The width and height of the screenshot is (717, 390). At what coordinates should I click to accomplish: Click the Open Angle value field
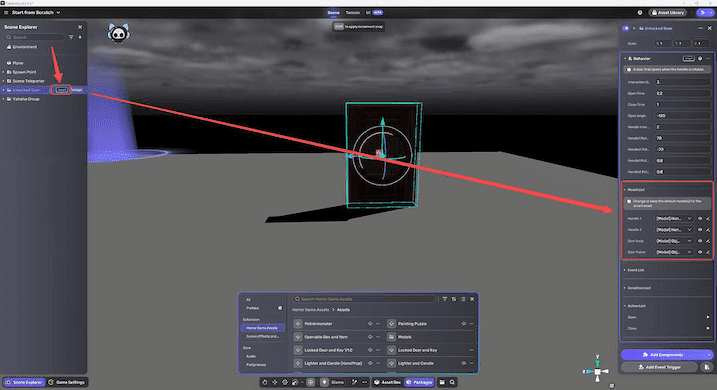(683, 116)
